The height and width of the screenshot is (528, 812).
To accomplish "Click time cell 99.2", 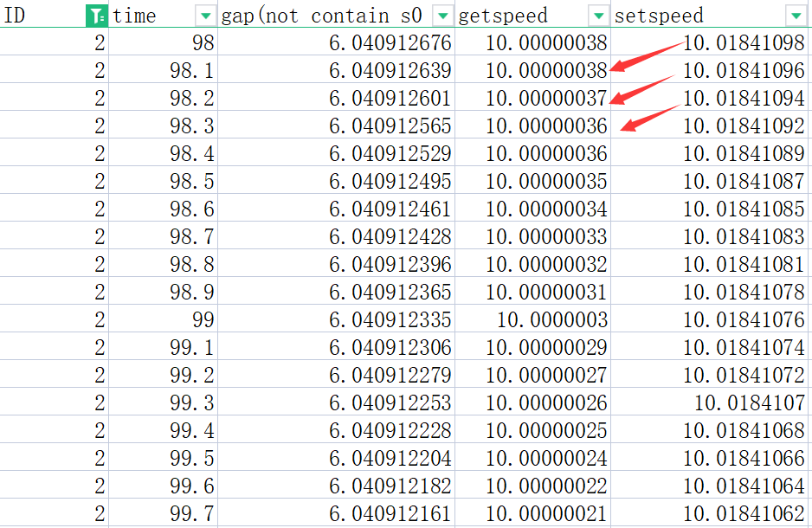I will click(x=163, y=374).
